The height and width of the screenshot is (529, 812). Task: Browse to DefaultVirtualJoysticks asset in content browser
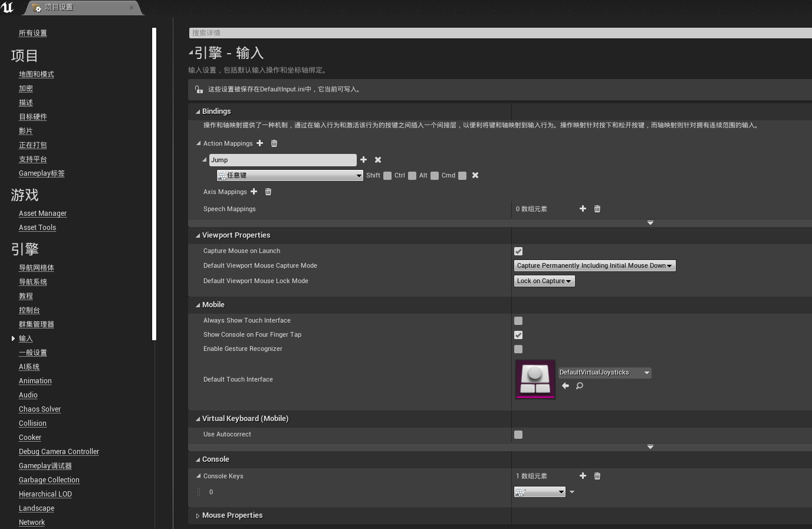pyautogui.click(x=580, y=386)
